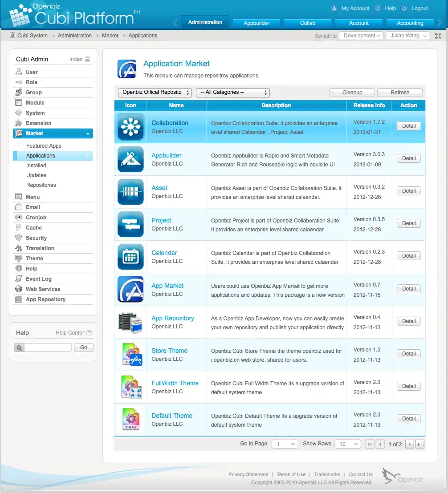Switch to the Account tab
Screen dimensions: 448x493
click(358, 23)
